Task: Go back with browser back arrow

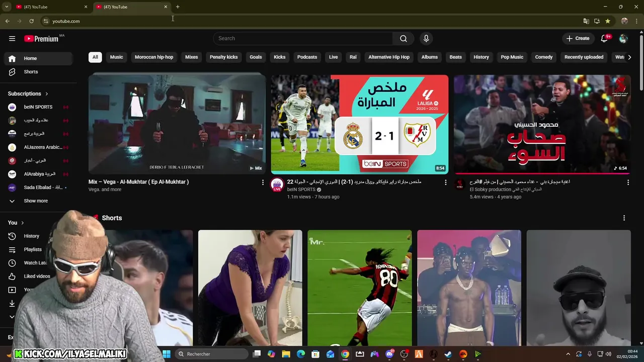Action: pos(7,21)
